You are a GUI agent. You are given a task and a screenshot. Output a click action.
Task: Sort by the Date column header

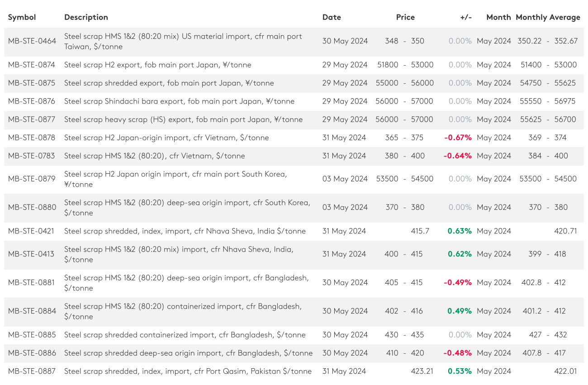pos(332,17)
